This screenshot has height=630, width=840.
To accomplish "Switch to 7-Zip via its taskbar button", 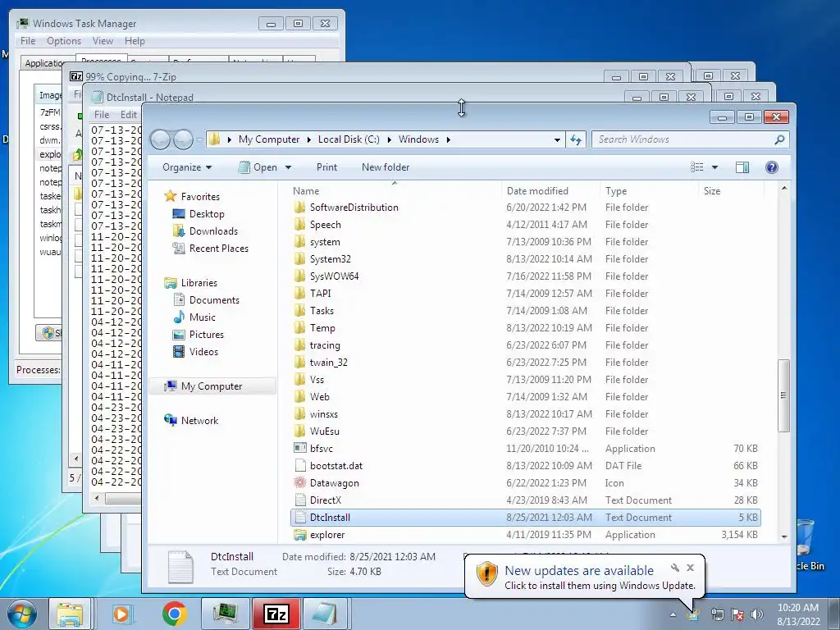I will pyautogui.click(x=276, y=614).
